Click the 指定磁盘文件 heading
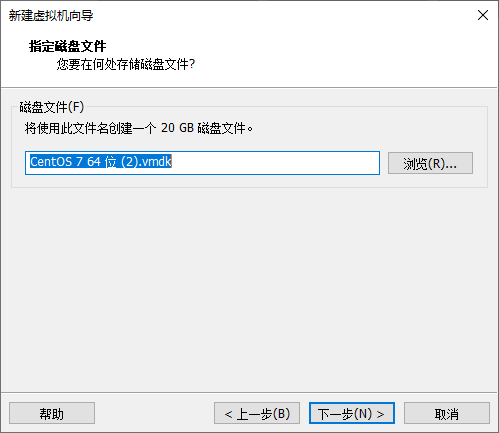 (68, 46)
